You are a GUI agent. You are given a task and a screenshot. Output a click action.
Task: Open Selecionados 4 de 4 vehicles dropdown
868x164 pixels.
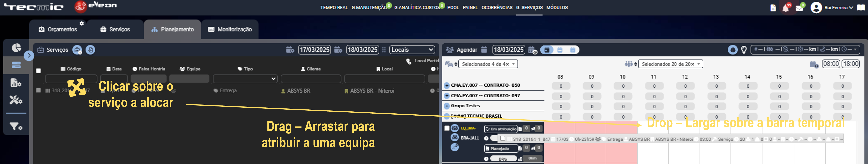(x=488, y=64)
